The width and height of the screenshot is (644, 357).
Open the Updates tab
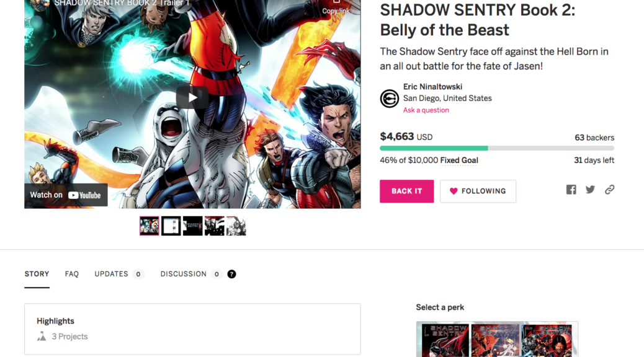112,274
